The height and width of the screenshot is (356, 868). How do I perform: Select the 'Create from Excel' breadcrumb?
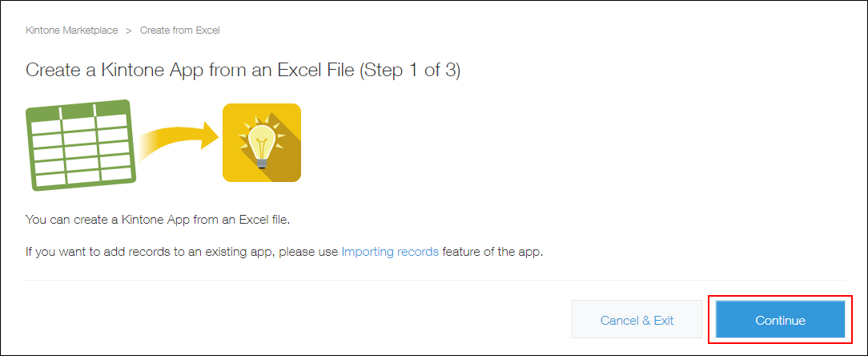(179, 30)
